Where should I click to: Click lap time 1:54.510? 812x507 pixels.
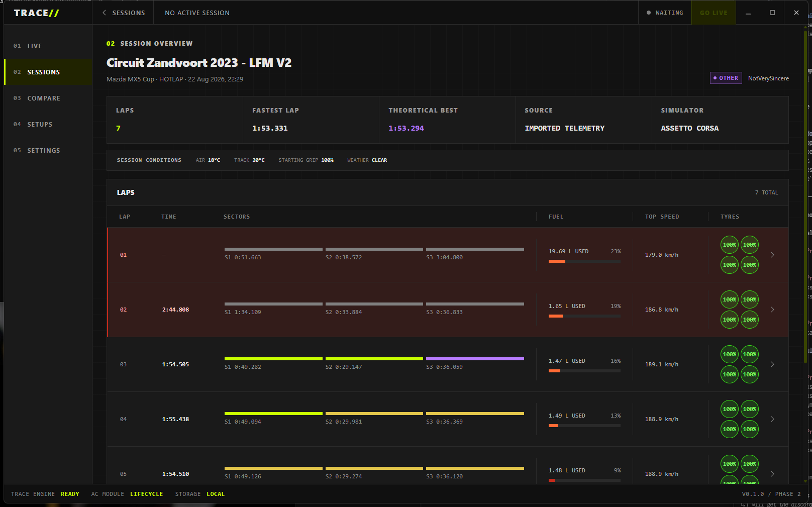[175, 474]
